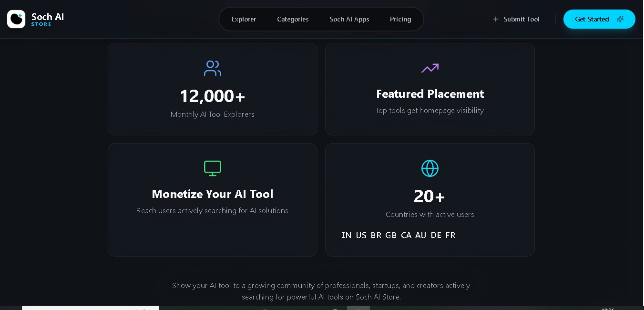Screen dimensions: 644x310
Task: Click the green monitor icon
Action: 212,168
